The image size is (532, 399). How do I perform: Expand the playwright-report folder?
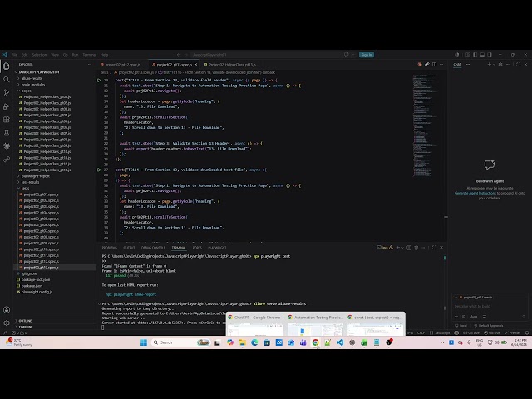pyautogui.click(x=35, y=176)
